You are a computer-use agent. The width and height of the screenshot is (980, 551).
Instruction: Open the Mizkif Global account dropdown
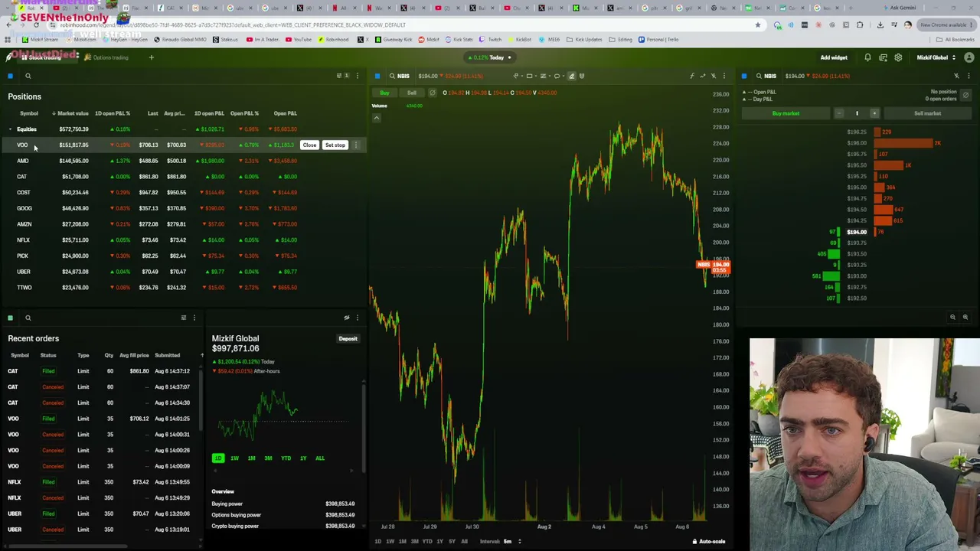tap(935, 57)
